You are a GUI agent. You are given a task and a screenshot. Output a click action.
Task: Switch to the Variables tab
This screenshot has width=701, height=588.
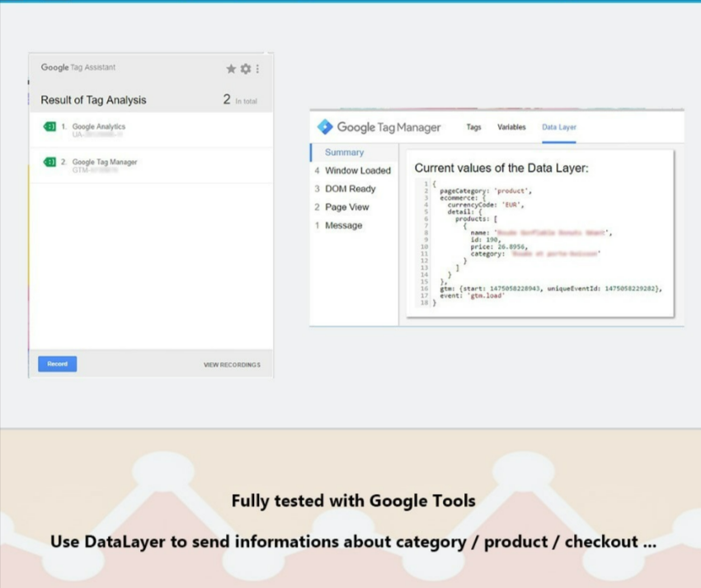point(511,127)
